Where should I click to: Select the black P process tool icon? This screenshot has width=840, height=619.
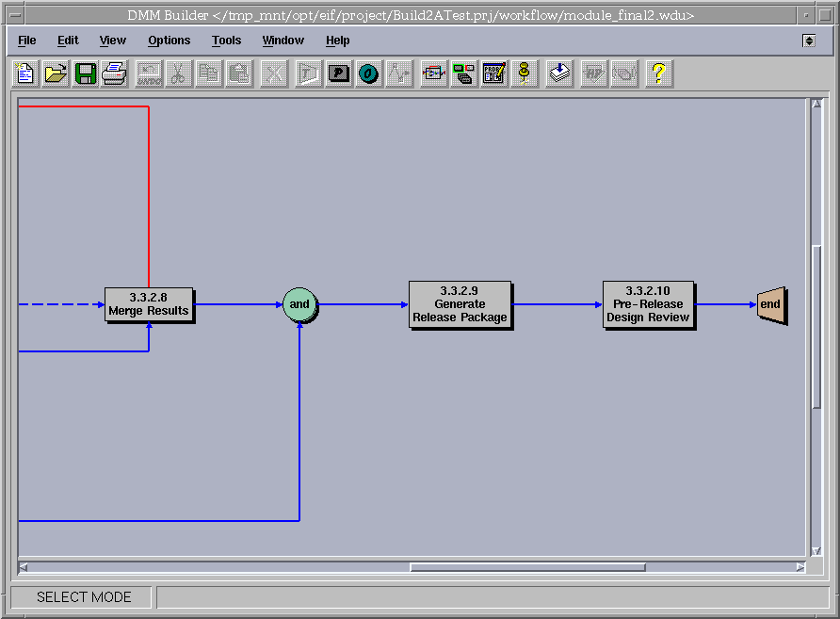point(338,73)
